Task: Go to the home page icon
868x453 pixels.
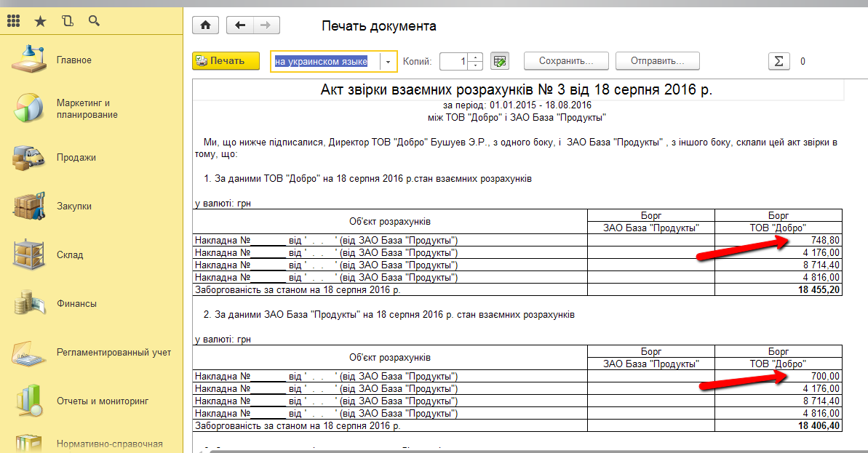Action: (205, 25)
